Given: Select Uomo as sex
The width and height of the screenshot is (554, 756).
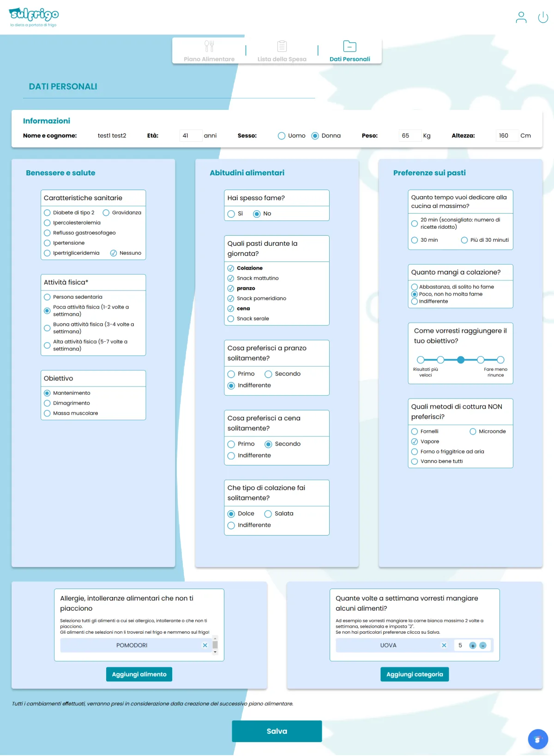Looking at the screenshot, I should click(281, 136).
